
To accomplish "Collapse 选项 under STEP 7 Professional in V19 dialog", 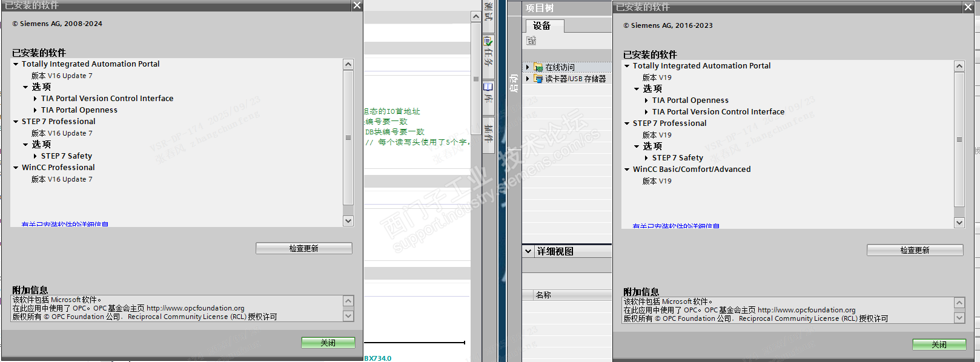I will pyautogui.click(x=637, y=146).
